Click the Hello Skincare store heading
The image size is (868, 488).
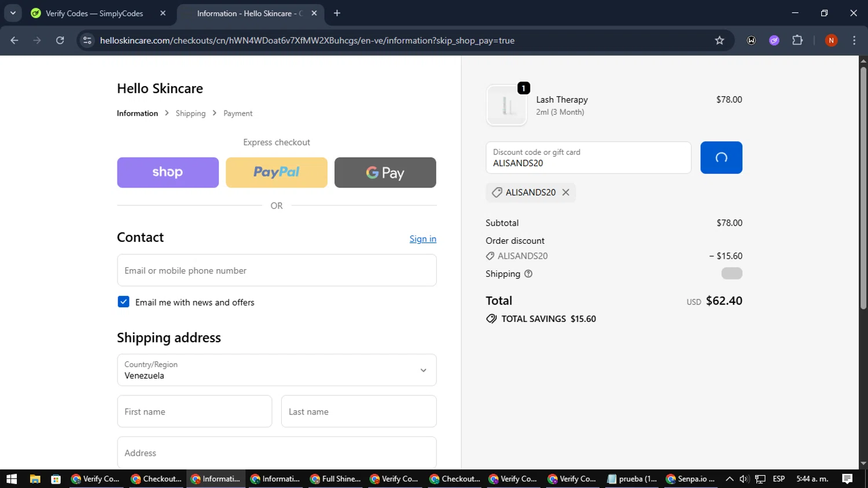pyautogui.click(x=160, y=89)
